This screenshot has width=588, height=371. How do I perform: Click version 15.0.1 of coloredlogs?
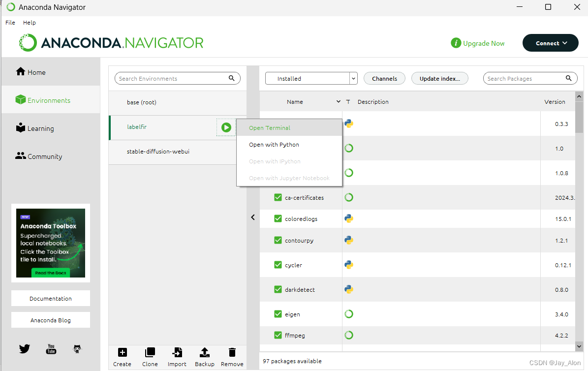pyautogui.click(x=563, y=218)
